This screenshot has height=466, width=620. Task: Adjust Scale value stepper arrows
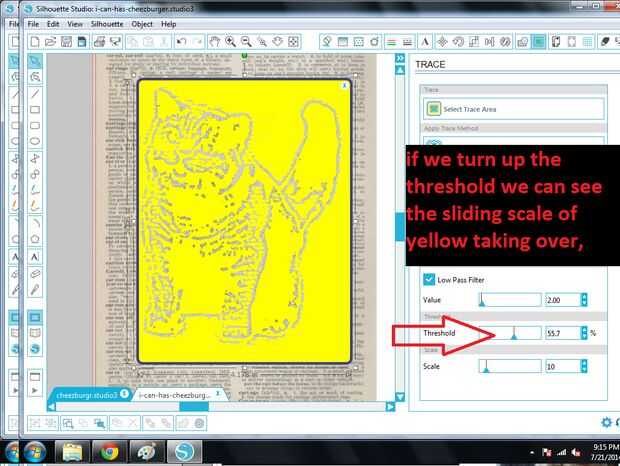pos(584,366)
